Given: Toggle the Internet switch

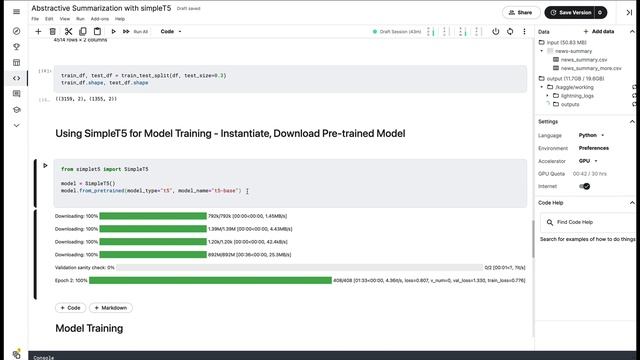Looking at the screenshot, I should (584, 186).
